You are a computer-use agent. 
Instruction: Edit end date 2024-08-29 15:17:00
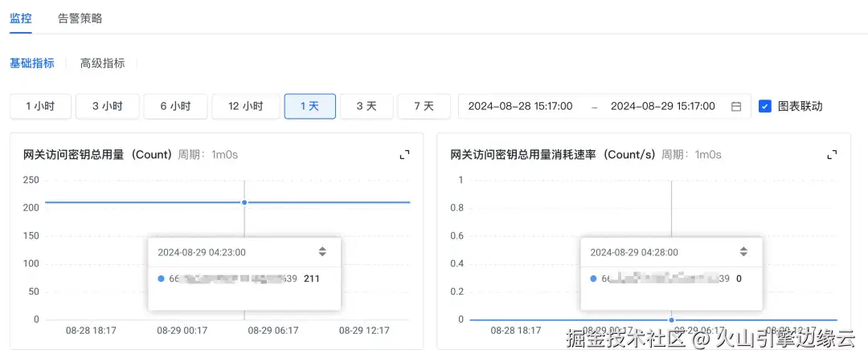(x=662, y=106)
